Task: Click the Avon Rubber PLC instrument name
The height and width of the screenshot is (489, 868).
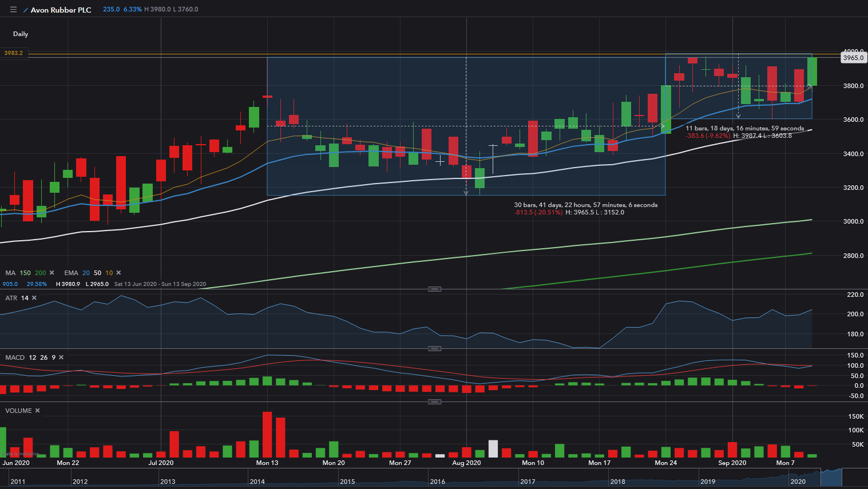Action: pyautogui.click(x=61, y=10)
